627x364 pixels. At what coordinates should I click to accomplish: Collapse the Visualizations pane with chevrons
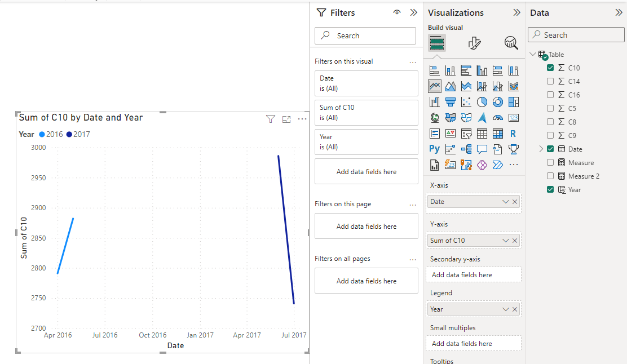tap(516, 12)
